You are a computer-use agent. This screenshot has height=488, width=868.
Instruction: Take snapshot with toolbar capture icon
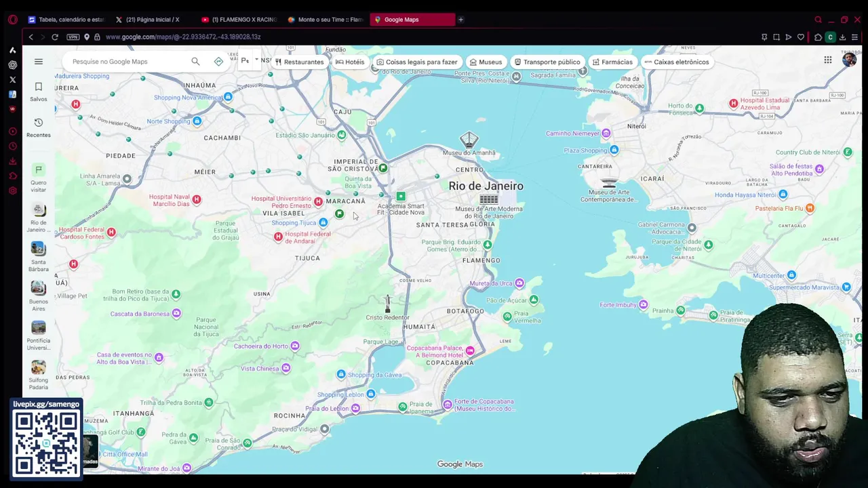[776, 37]
